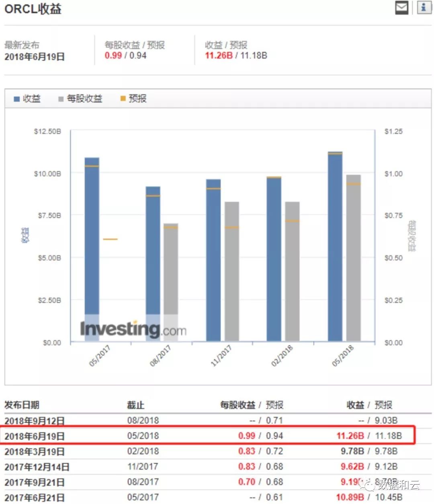Toggle the yellow 预报 series in legend
The height and width of the screenshot is (504, 434).
tap(135, 98)
